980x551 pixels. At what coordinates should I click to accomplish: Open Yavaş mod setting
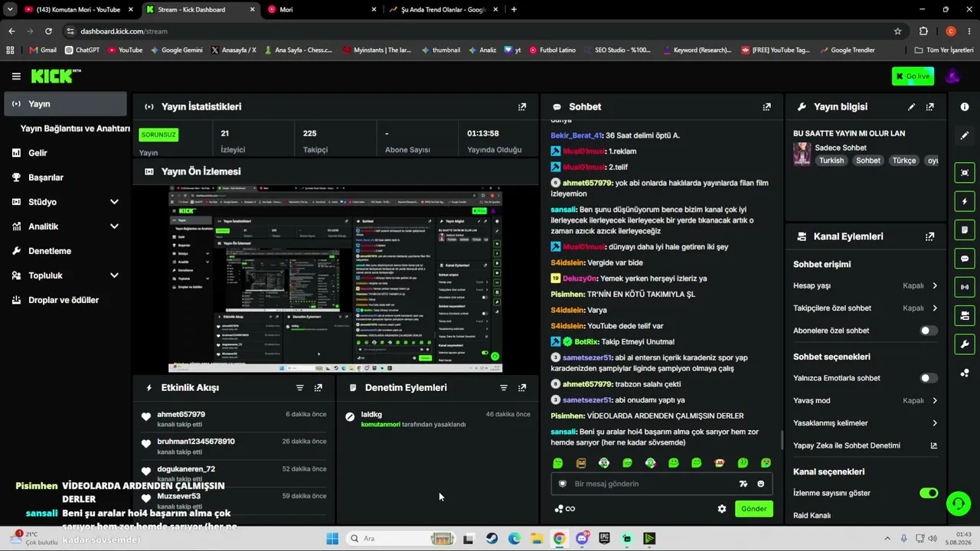[x=865, y=400]
